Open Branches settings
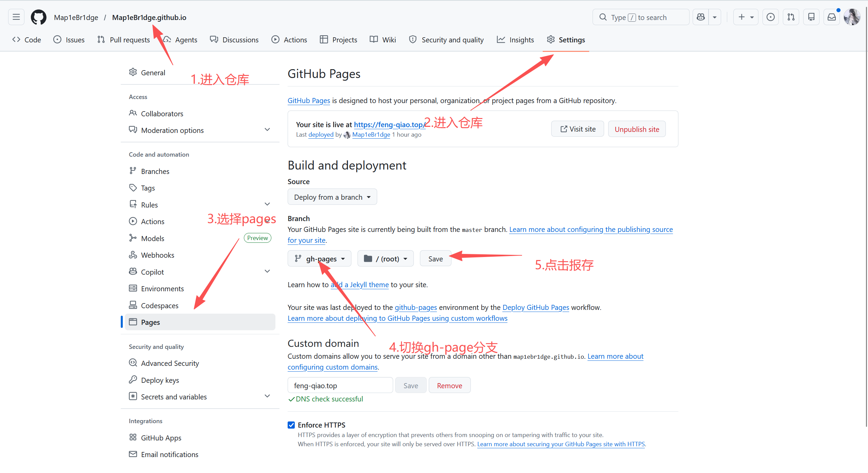Viewport: 868px width, 473px height. coord(200,171)
